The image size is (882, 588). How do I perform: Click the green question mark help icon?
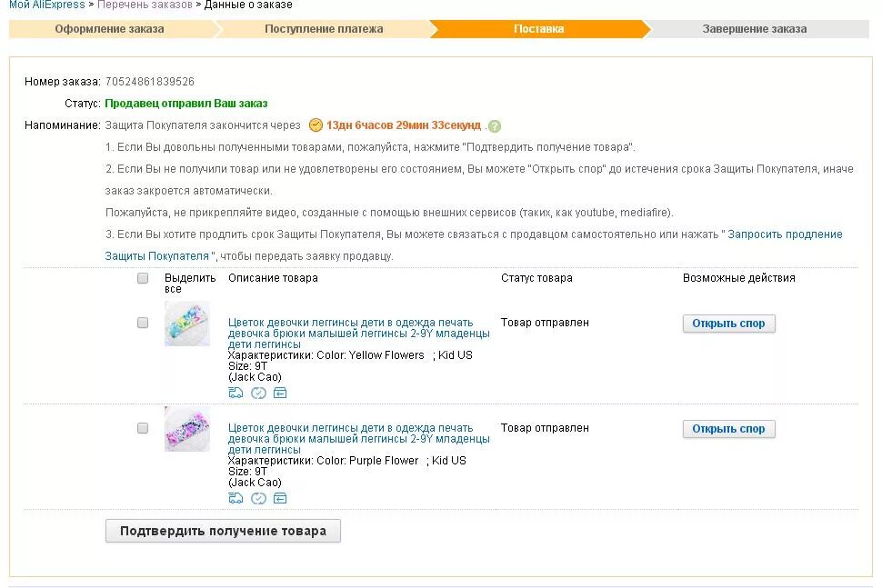pos(495,126)
